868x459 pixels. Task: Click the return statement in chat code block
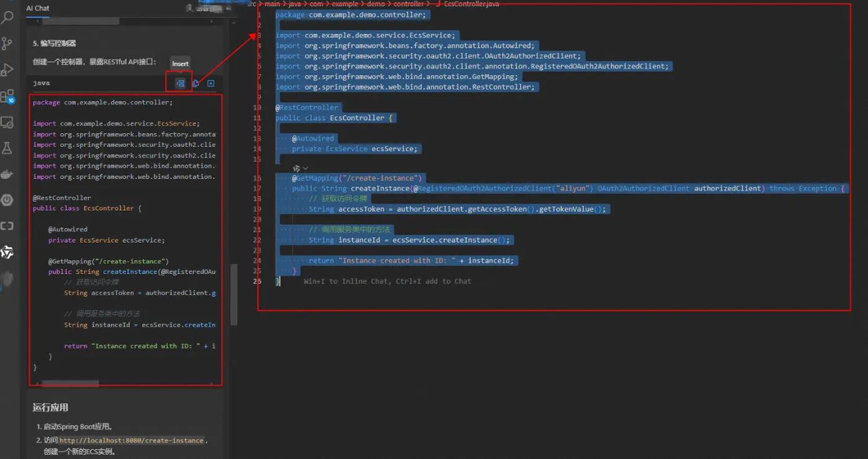[139, 346]
